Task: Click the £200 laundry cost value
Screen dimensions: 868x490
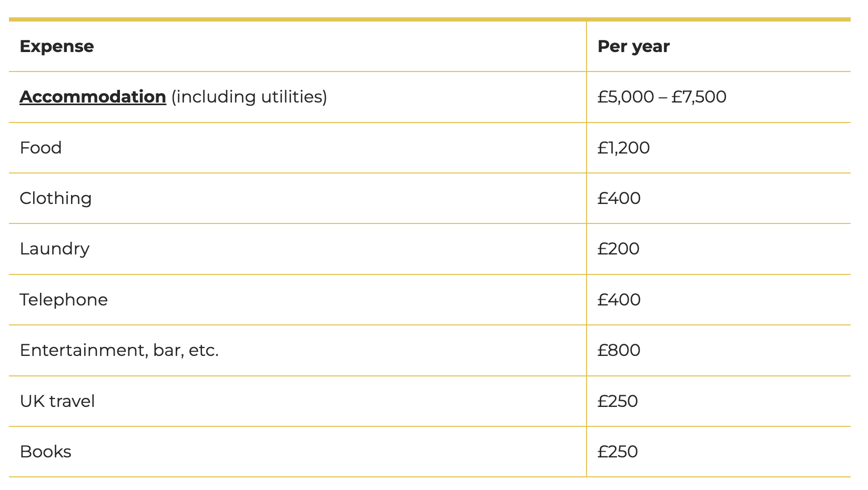Action: (x=618, y=249)
